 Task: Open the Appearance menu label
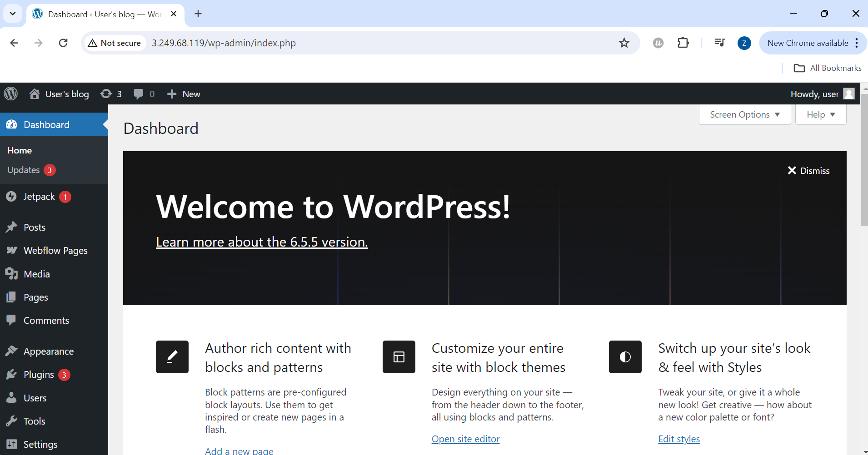point(49,351)
